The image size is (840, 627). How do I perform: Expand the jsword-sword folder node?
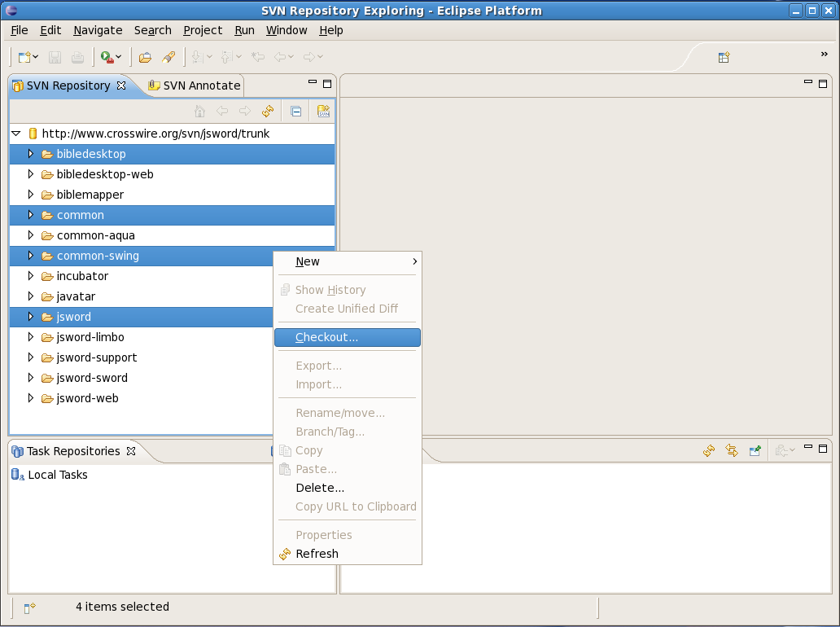pos(31,378)
